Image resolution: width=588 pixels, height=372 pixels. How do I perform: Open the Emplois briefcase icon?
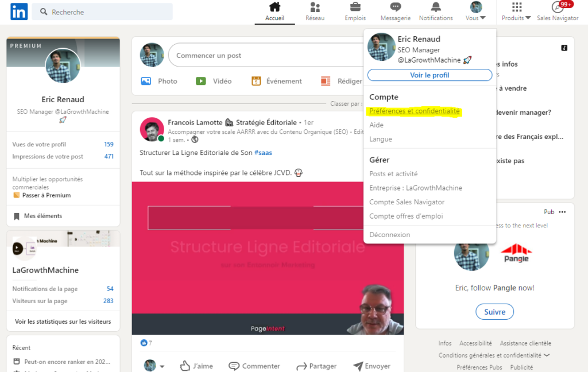tap(355, 7)
